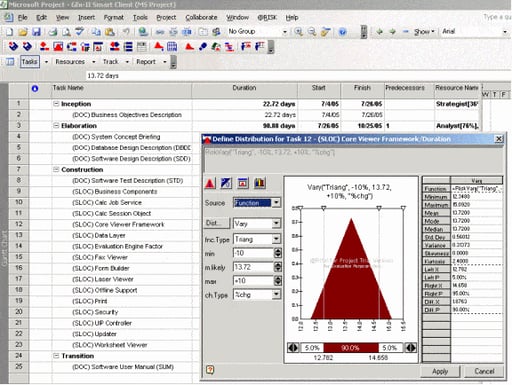The image size is (512, 385).
Task: Open the No Group dropdown
Action: point(285,32)
